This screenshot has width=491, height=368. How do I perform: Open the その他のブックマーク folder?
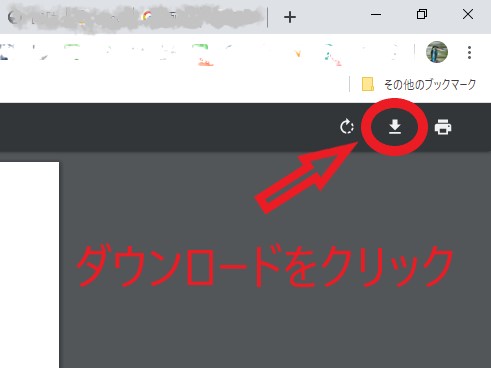click(419, 85)
